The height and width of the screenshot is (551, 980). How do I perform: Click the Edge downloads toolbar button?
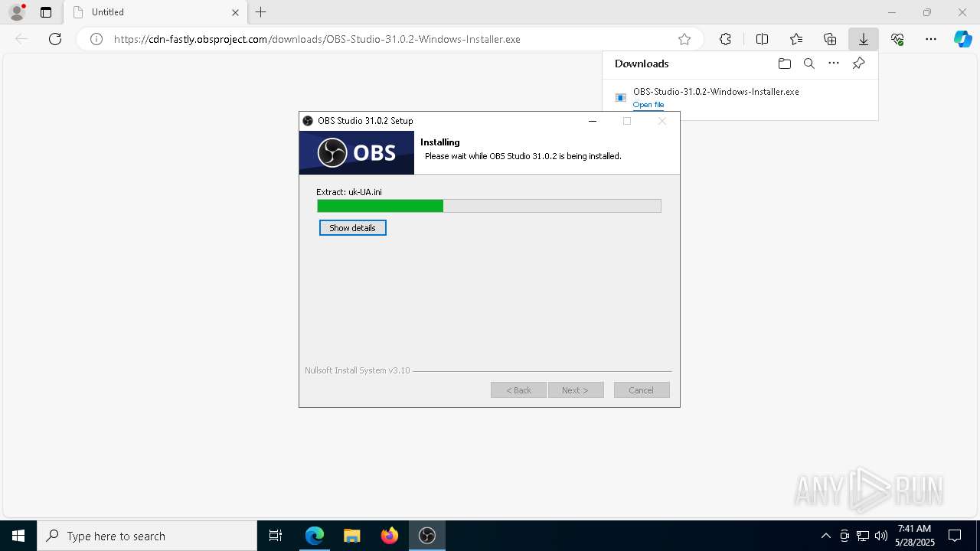coord(863,39)
